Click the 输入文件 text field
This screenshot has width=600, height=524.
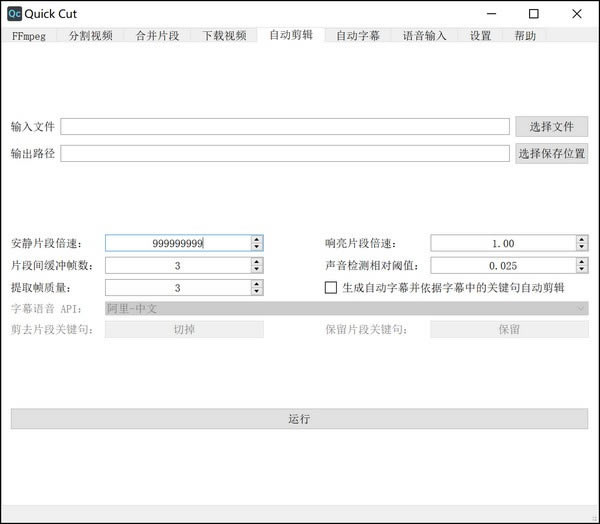[x=285, y=127]
